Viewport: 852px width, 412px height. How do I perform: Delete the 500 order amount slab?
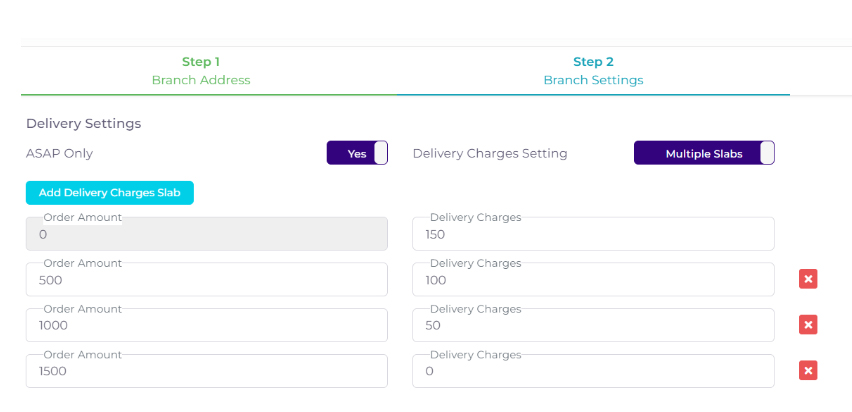click(x=808, y=279)
